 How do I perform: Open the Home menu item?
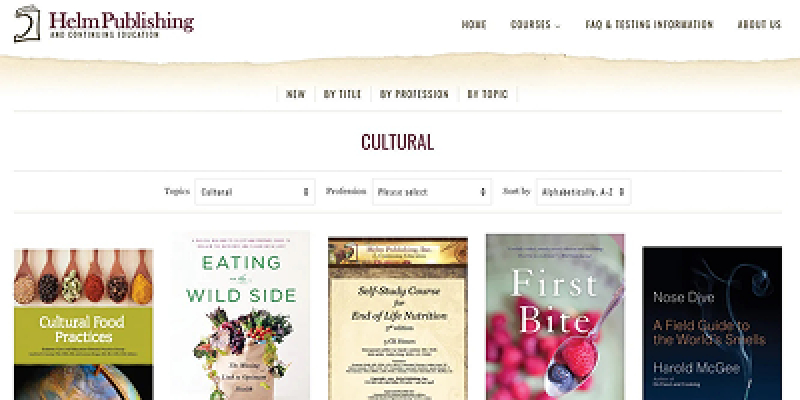[474, 24]
